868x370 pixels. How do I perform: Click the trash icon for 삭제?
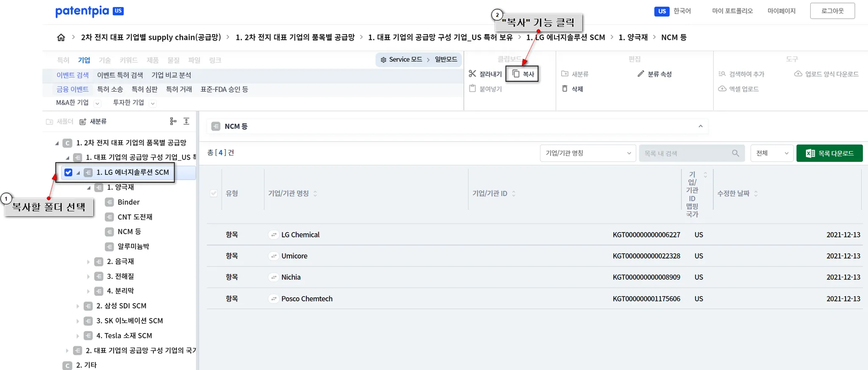tap(565, 89)
